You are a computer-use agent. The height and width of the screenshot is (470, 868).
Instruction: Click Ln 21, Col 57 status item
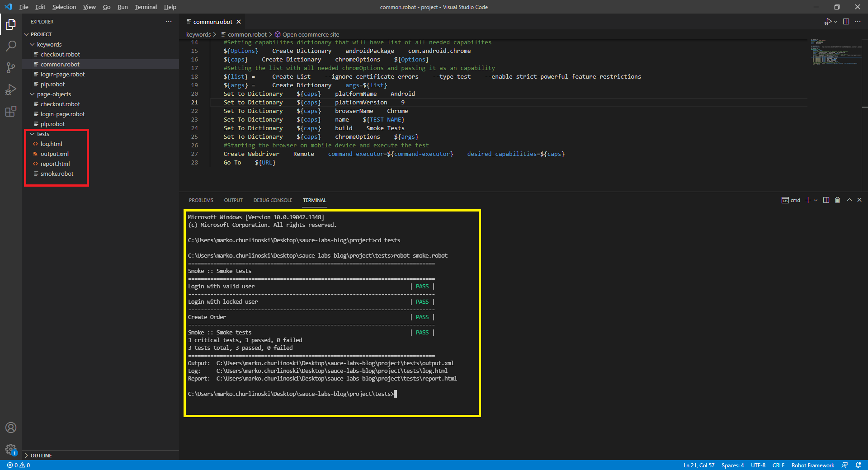[x=699, y=465]
